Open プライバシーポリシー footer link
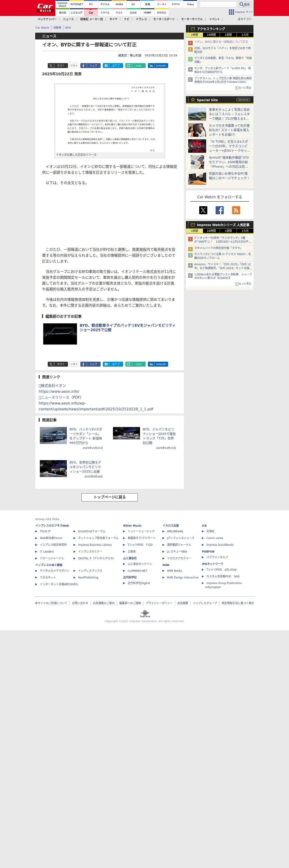This screenshot has width=289, height=868. [x=159, y=603]
